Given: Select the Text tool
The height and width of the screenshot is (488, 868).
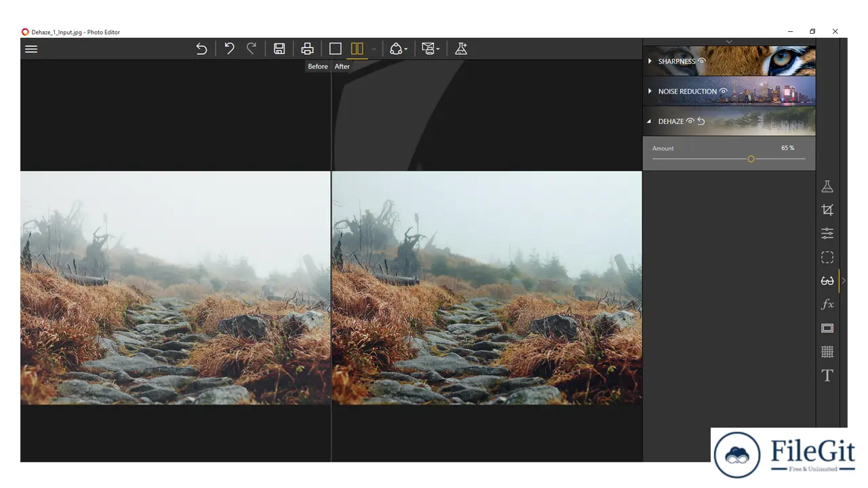Looking at the screenshot, I should pyautogui.click(x=827, y=375).
